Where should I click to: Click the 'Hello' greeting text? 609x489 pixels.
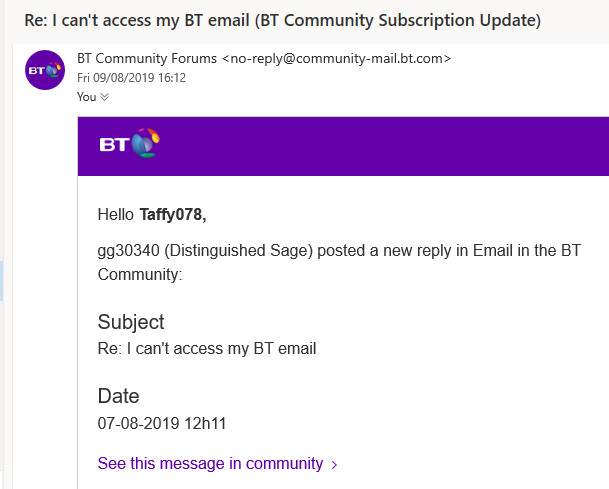116,214
